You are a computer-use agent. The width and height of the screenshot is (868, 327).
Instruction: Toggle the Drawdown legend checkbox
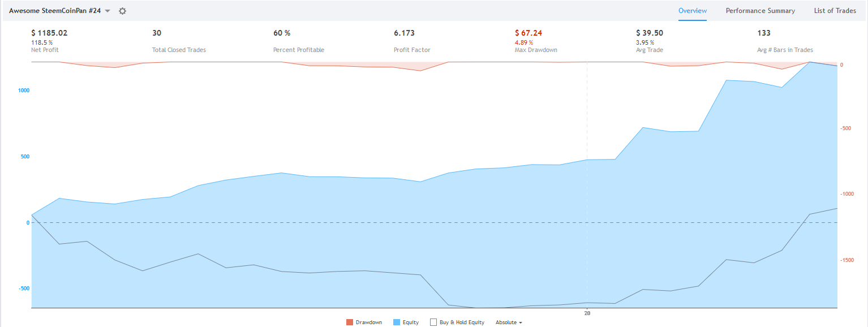[x=350, y=322]
